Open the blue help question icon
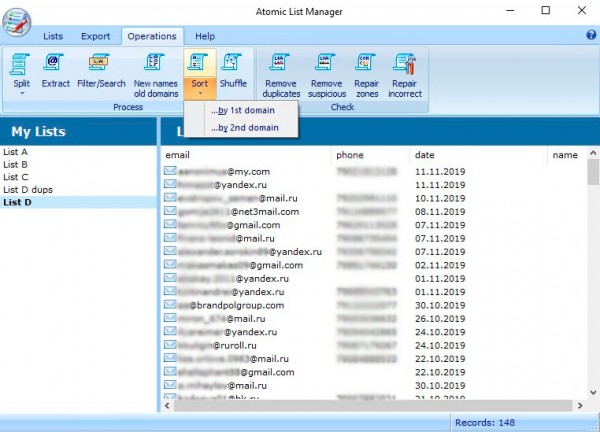The image size is (600, 432). 591,35
